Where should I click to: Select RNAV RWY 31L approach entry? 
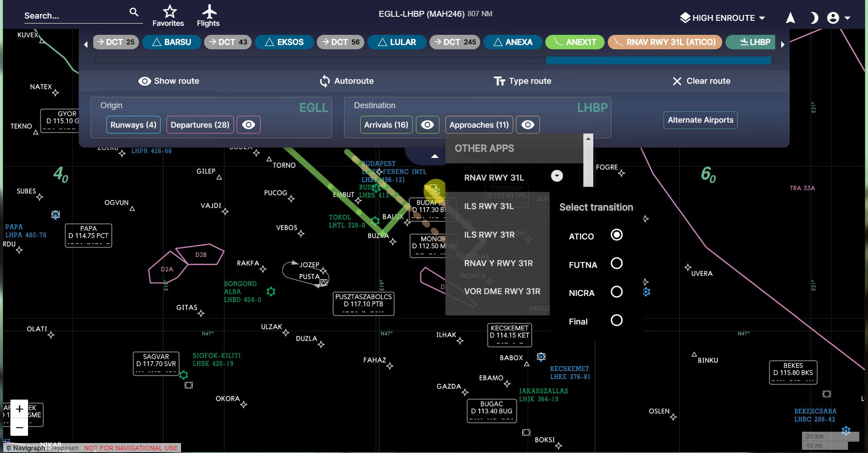click(494, 178)
